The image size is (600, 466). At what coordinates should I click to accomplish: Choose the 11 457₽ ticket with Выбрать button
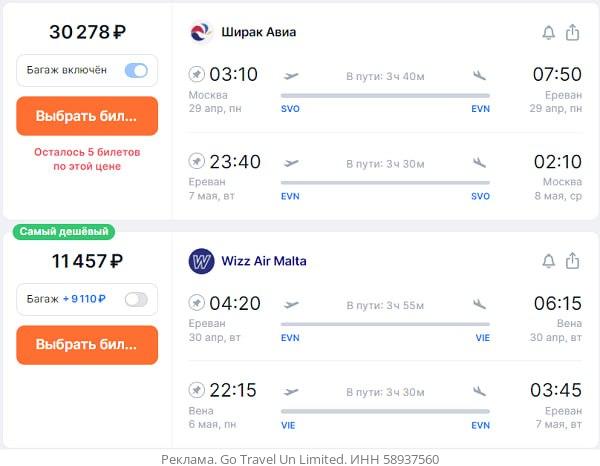87,345
